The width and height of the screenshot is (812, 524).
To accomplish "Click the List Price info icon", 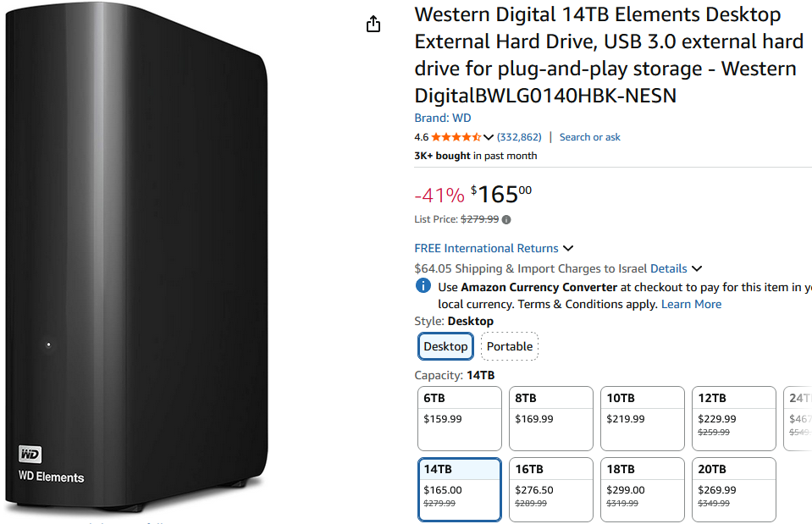I will click(x=506, y=220).
